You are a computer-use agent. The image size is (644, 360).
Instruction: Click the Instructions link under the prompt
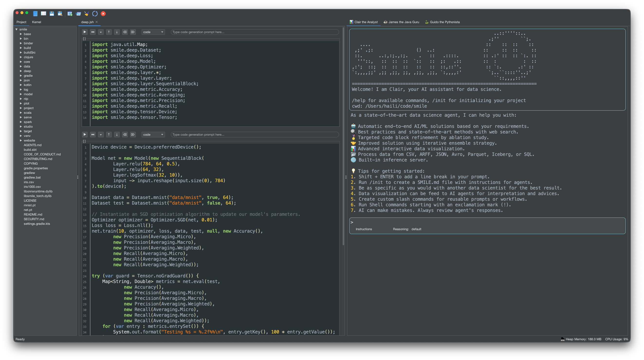pos(364,229)
